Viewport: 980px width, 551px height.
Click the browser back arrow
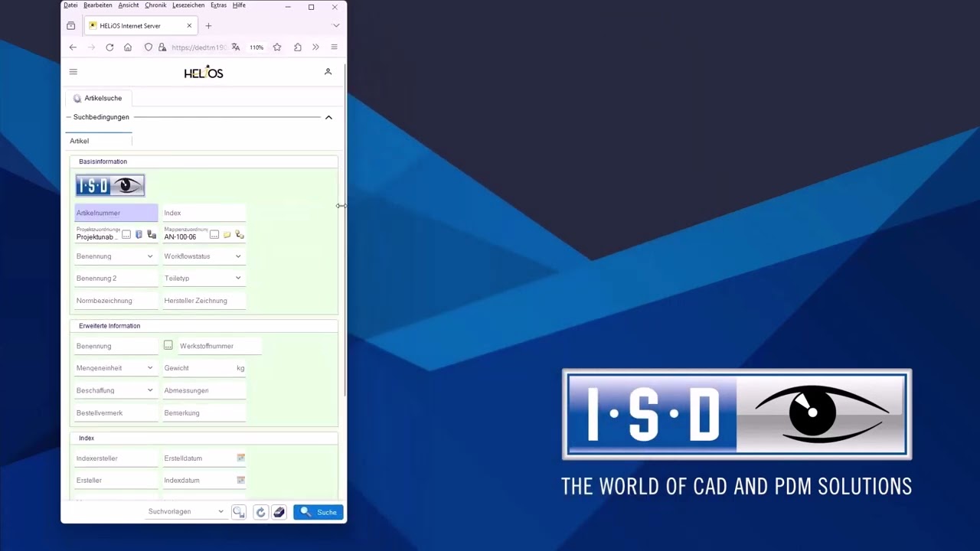coord(73,47)
